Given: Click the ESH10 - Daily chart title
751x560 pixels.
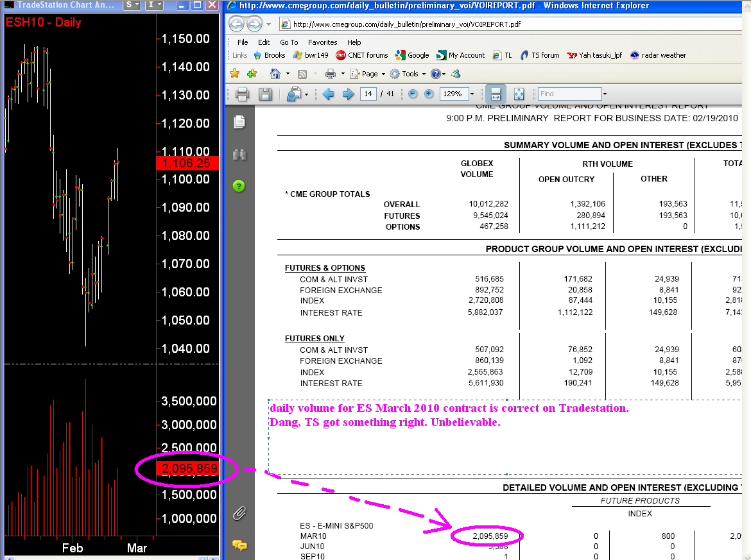Looking at the screenshot, I should pyautogui.click(x=43, y=22).
